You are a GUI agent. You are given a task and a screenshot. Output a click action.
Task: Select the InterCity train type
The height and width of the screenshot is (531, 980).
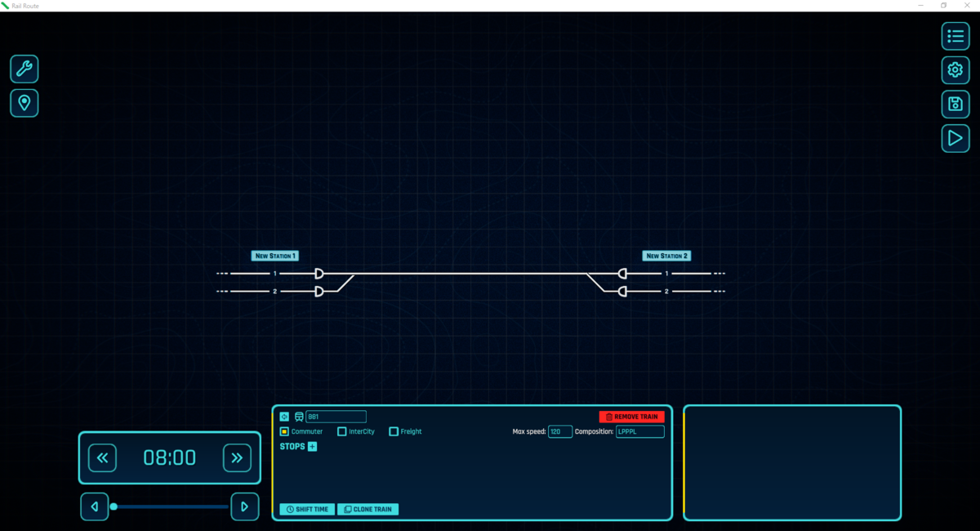tap(356, 431)
